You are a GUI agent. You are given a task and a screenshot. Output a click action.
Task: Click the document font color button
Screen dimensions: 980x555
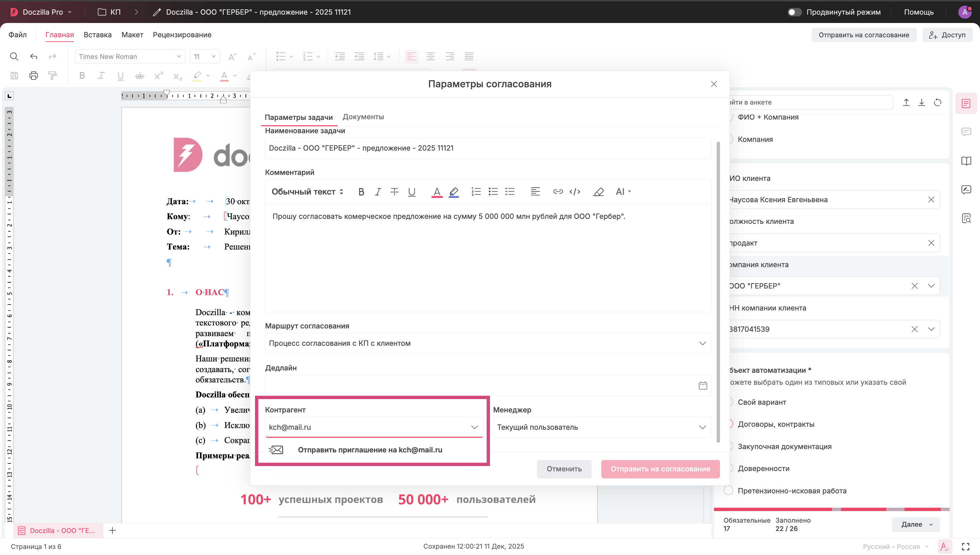(x=224, y=76)
